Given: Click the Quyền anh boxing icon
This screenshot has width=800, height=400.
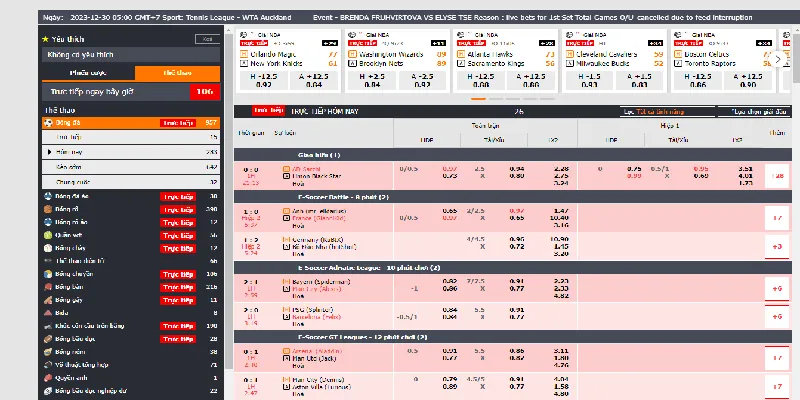Looking at the screenshot, I should [48, 378].
